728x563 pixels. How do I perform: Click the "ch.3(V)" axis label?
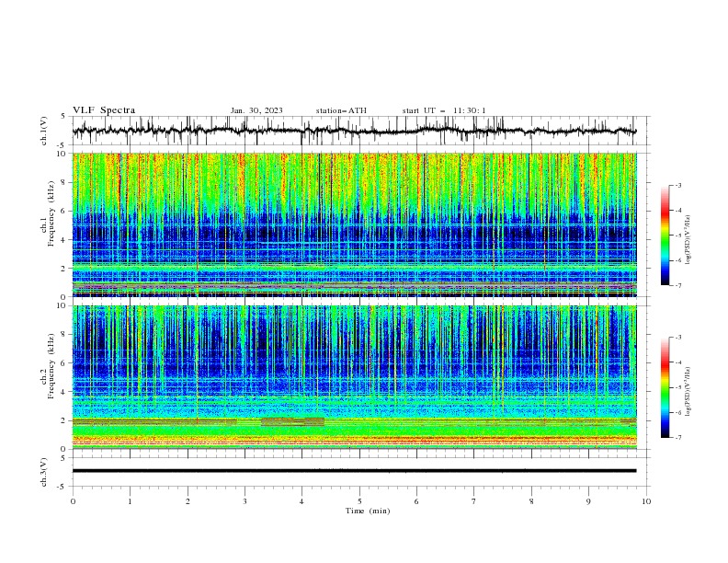point(44,472)
